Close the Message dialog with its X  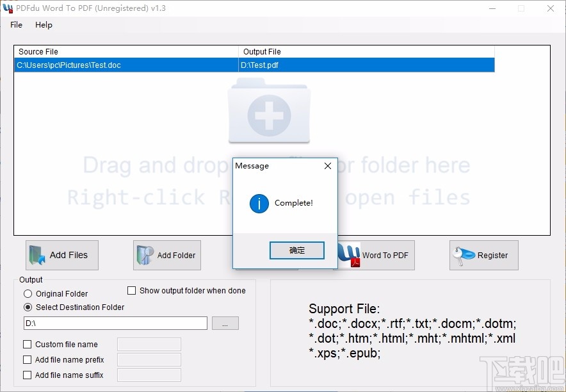click(x=328, y=165)
